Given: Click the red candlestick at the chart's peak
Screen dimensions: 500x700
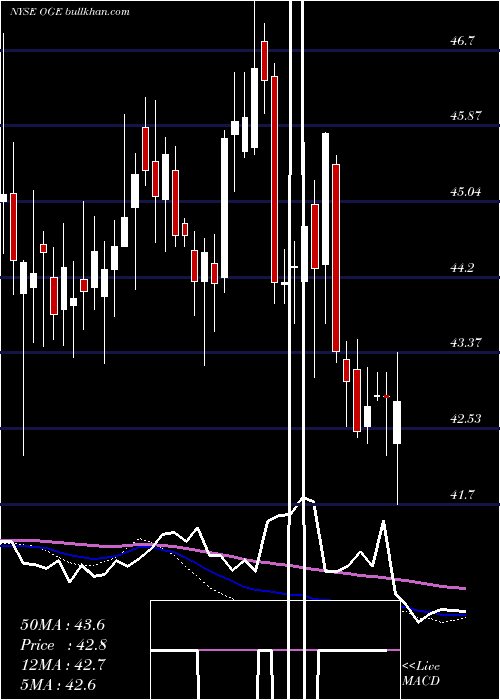Looking at the screenshot, I should click(x=264, y=61).
